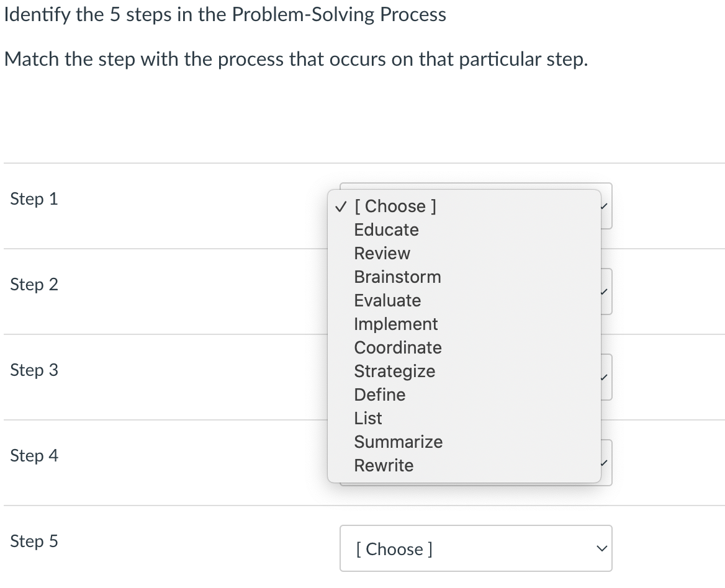This screenshot has height=588, width=725.
Task: Select Evaluate in the dropdown list
Action: click(387, 300)
